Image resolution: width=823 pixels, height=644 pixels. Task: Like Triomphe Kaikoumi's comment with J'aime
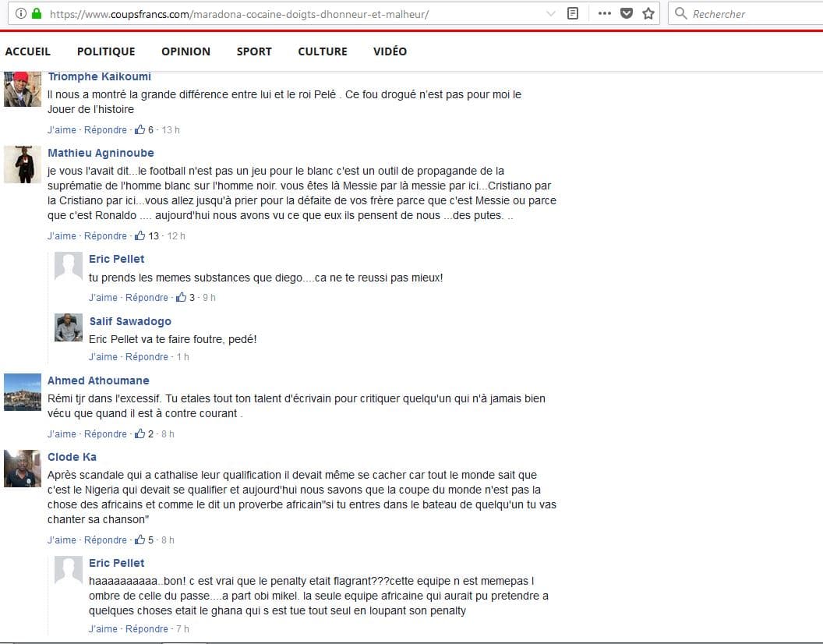pyautogui.click(x=62, y=129)
